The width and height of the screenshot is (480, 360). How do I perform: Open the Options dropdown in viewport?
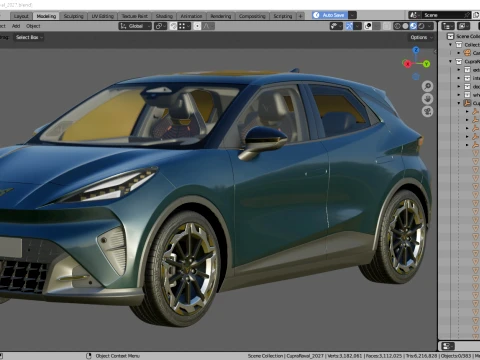click(421, 37)
